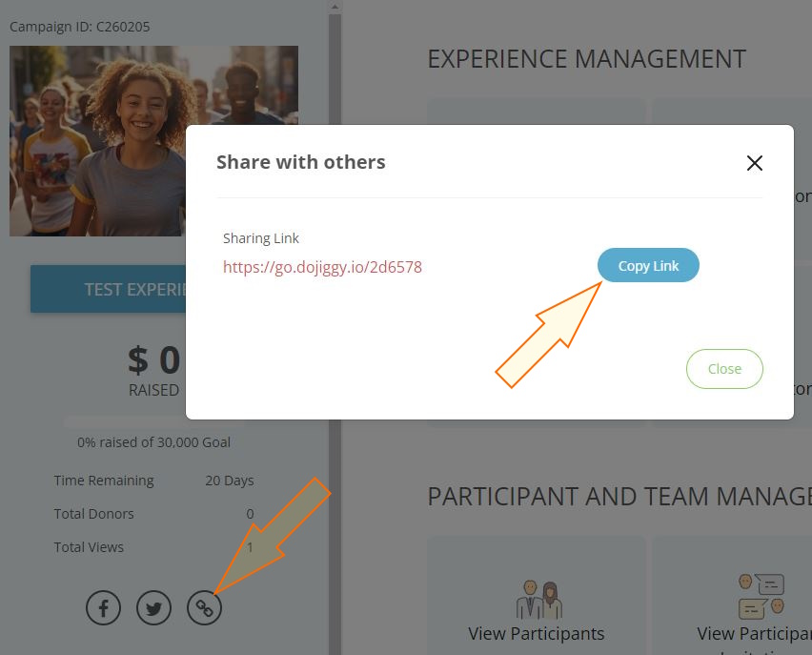Click the "Sharing Link" label
Image resolution: width=812 pixels, height=655 pixels.
pyautogui.click(x=260, y=237)
